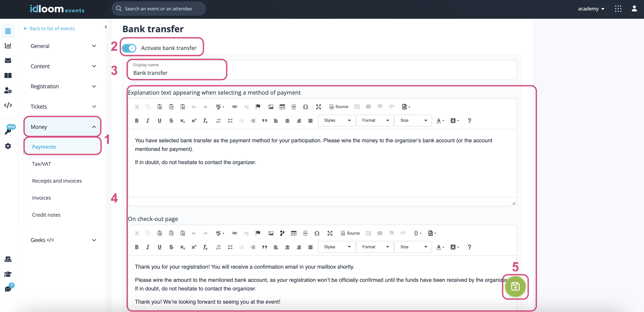Open the Tax/VAT settings menu item
Image resolution: width=644 pixels, height=312 pixels.
click(42, 164)
